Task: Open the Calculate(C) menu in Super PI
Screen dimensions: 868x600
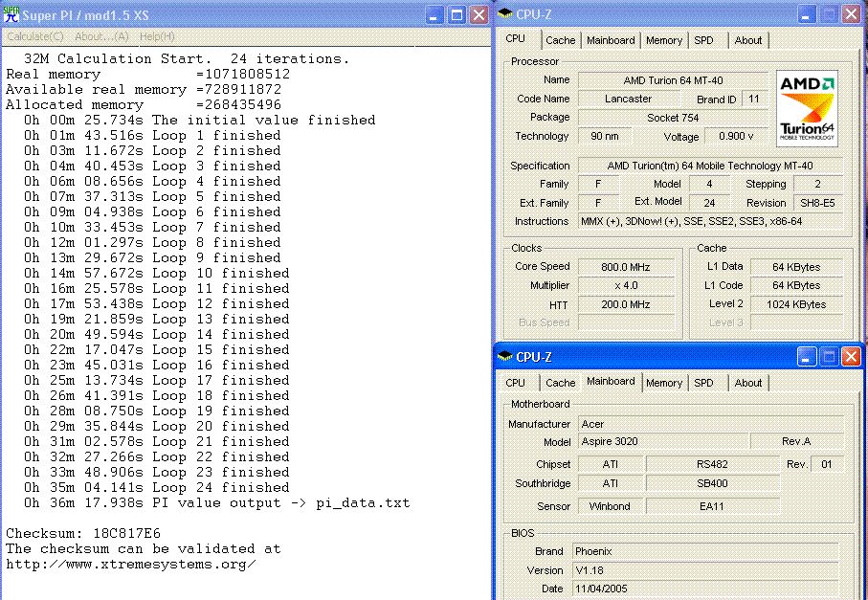Action: point(35,36)
